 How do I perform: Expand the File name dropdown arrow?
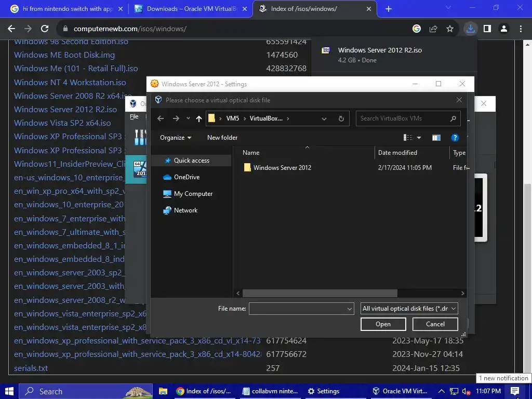tap(350, 309)
